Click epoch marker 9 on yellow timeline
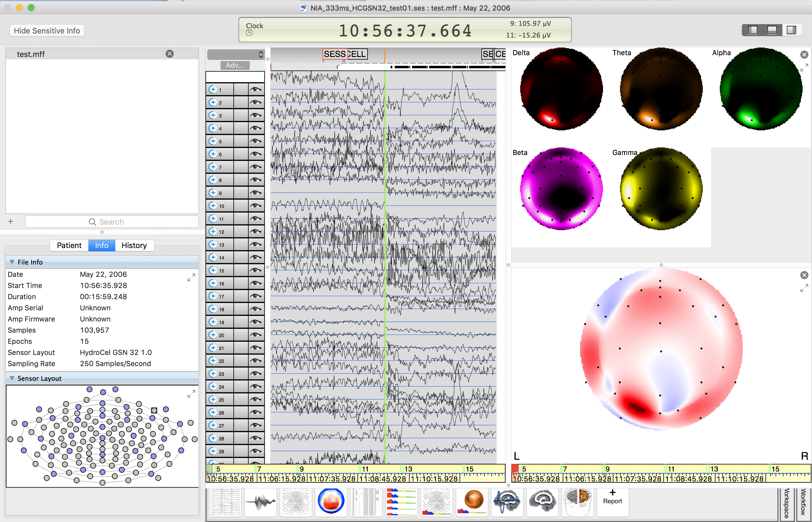Viewport: 812px width, 522px height. click(301, 469)
